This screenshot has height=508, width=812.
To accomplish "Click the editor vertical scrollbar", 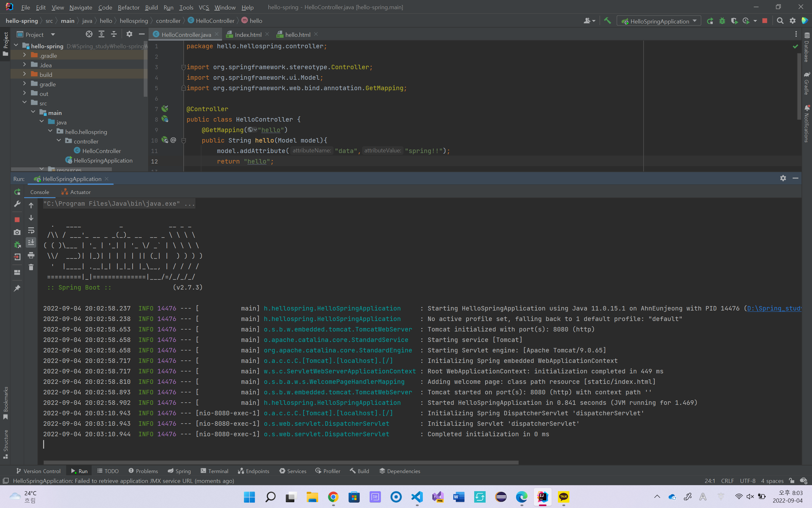I will click(799, 86).
